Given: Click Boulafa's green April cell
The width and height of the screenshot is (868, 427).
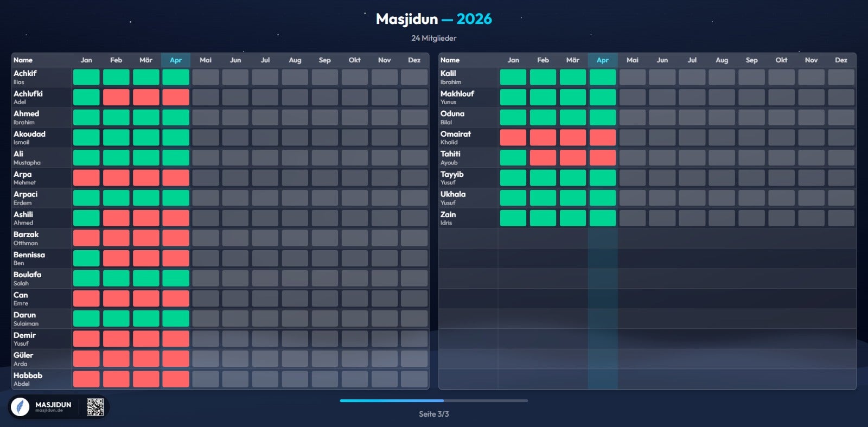Looking at the screenshot, I should tap(176, 278).
